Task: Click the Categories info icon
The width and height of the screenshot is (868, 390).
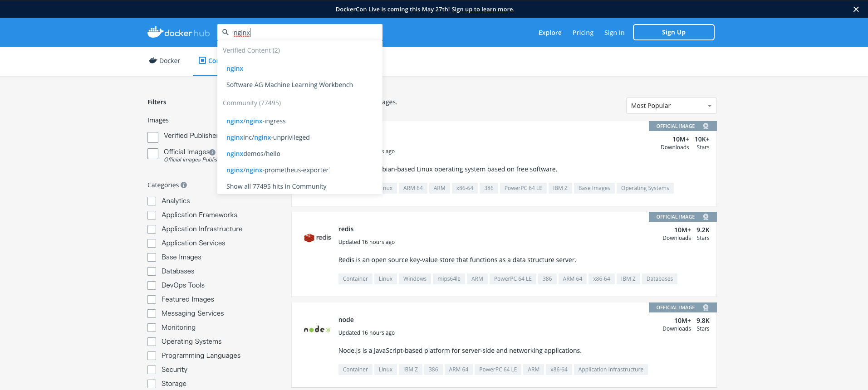Action: [184, 185]
